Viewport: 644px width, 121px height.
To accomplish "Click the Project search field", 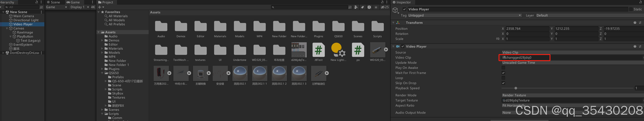I will coord(309,7).
